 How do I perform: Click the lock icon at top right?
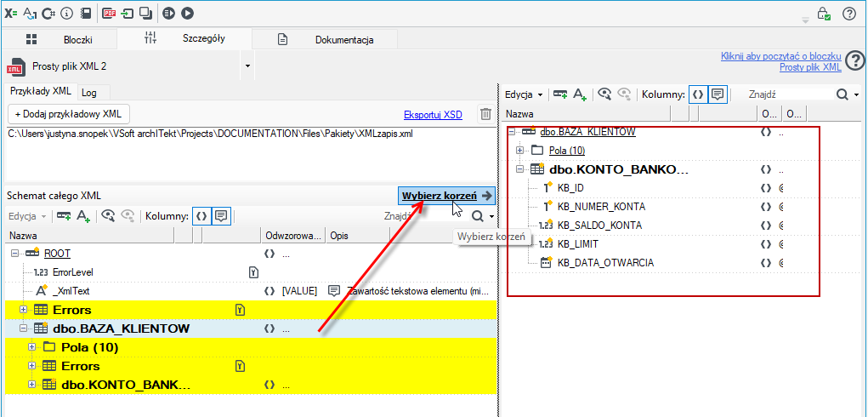824,14
